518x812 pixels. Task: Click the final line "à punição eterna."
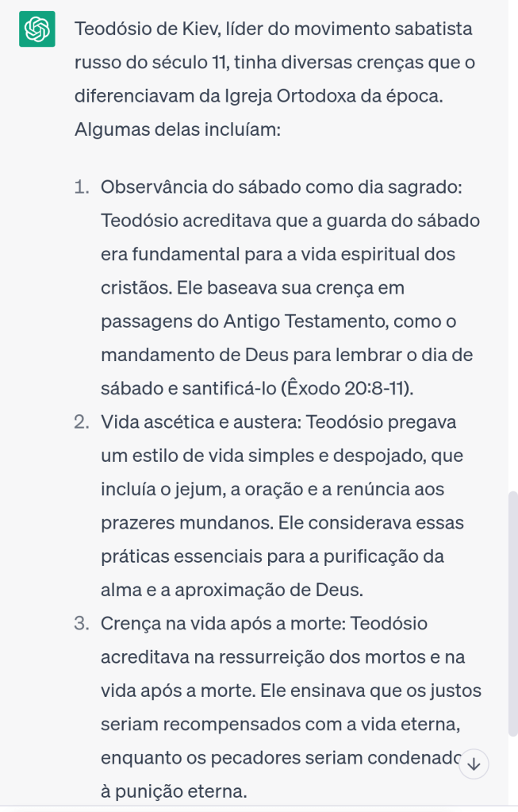(x=175, y=790)
